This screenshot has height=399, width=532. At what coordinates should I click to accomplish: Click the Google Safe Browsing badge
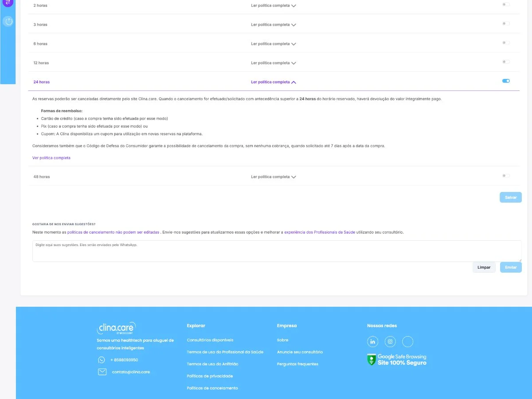tap(397, 360)
